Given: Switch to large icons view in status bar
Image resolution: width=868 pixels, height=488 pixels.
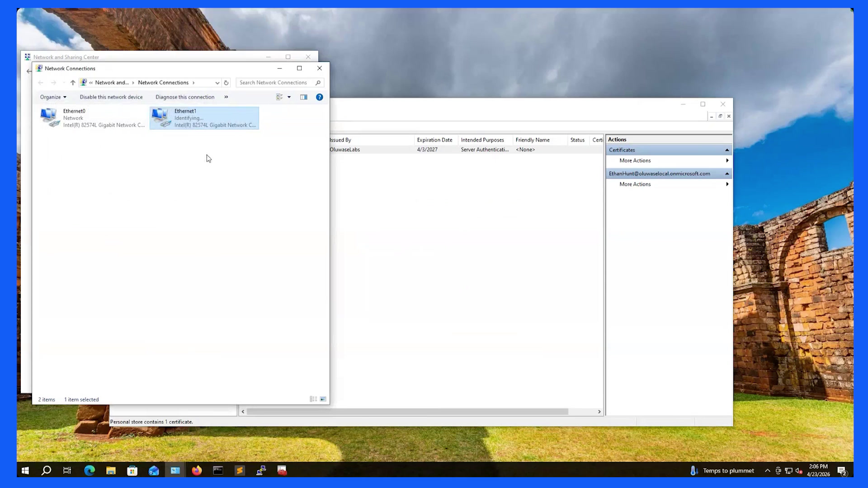Looking at the screenshot, I should [323, 399].
